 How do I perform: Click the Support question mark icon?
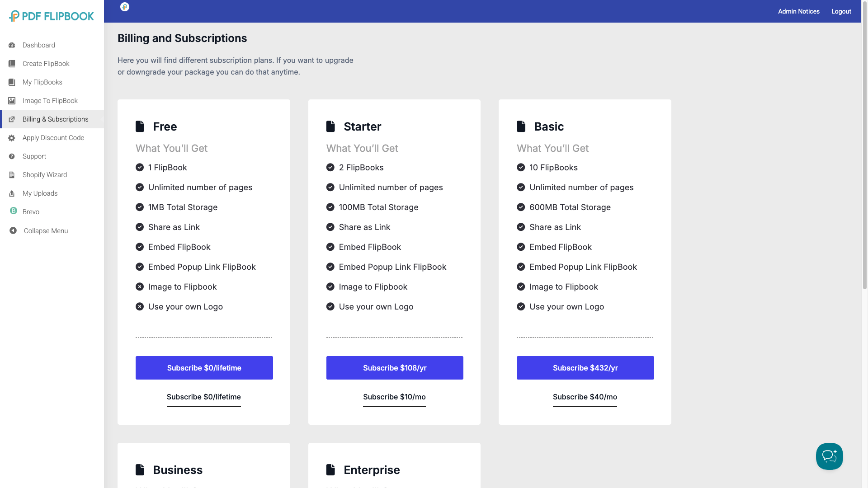pyautogui.click(x=12, y=156)
